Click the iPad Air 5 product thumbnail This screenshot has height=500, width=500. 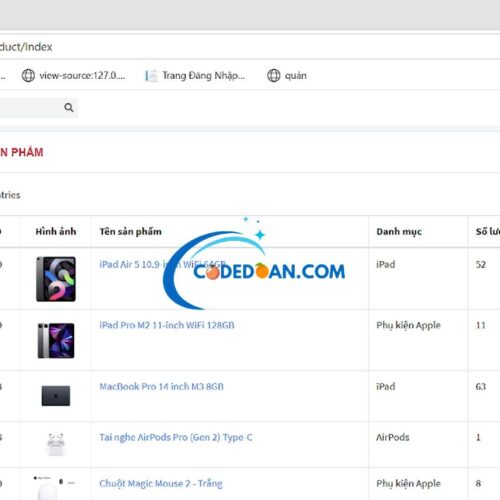56,279
